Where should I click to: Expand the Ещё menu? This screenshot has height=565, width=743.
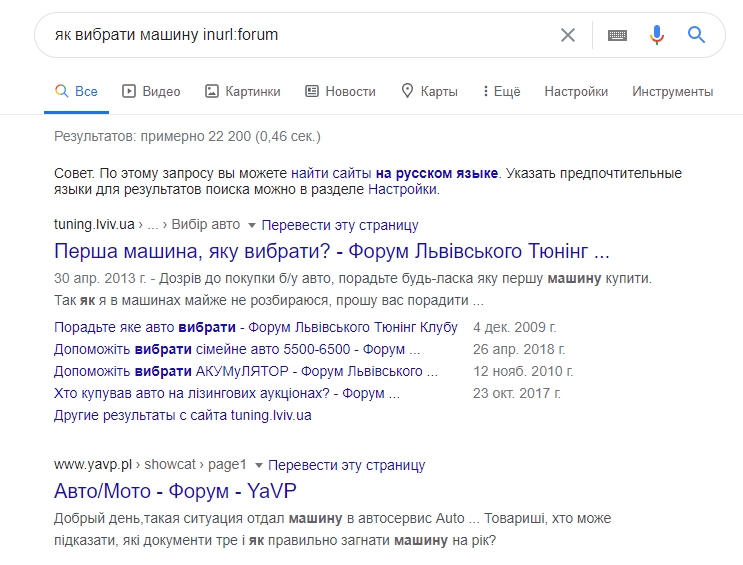(x=501, y=91)
